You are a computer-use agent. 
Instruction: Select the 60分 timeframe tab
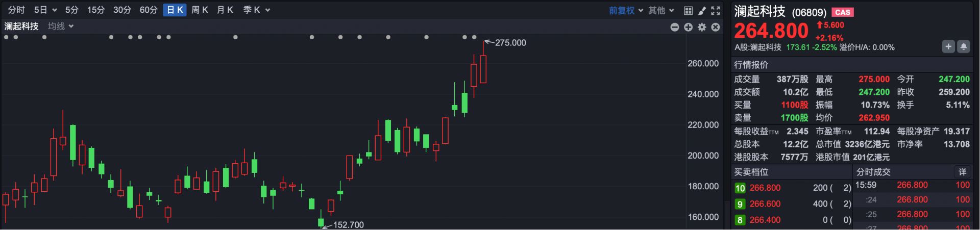tap(149, 10)
